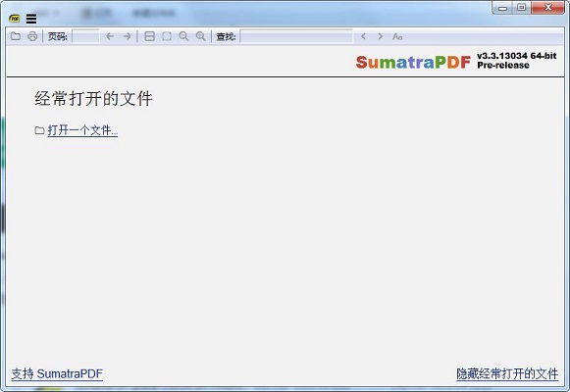Image resolution: width=570 pixels, height=392 pixels.
Task: Find next match arrow
Action: click(381, 36)
